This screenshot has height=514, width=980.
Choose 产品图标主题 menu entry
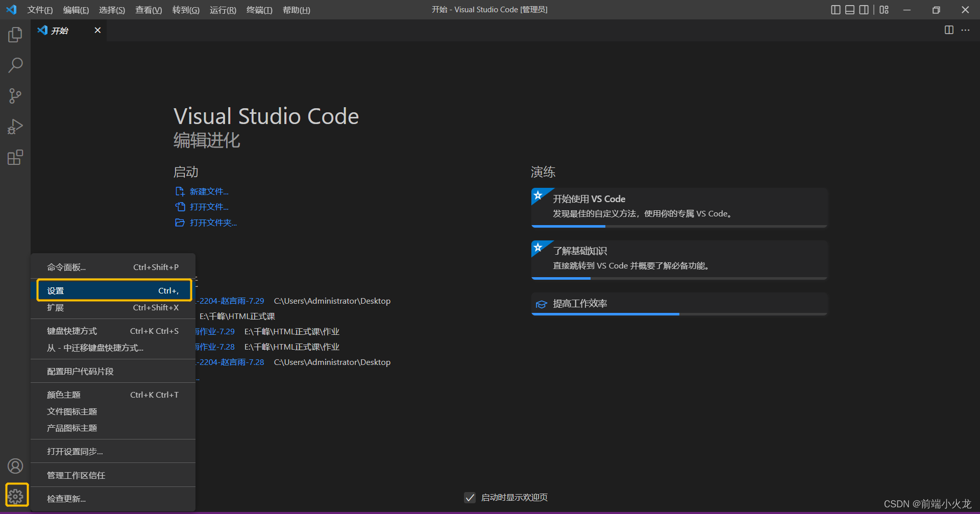113,428
